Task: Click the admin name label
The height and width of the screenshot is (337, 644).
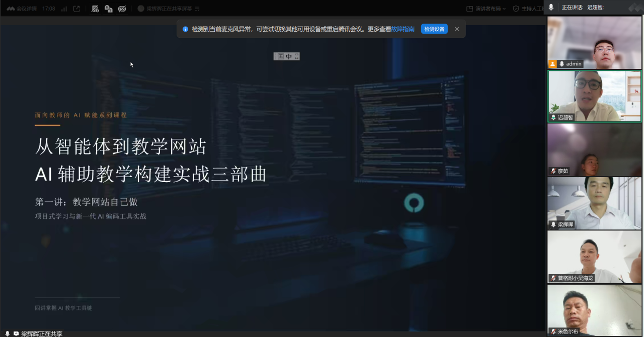Action: pos(574,64)
